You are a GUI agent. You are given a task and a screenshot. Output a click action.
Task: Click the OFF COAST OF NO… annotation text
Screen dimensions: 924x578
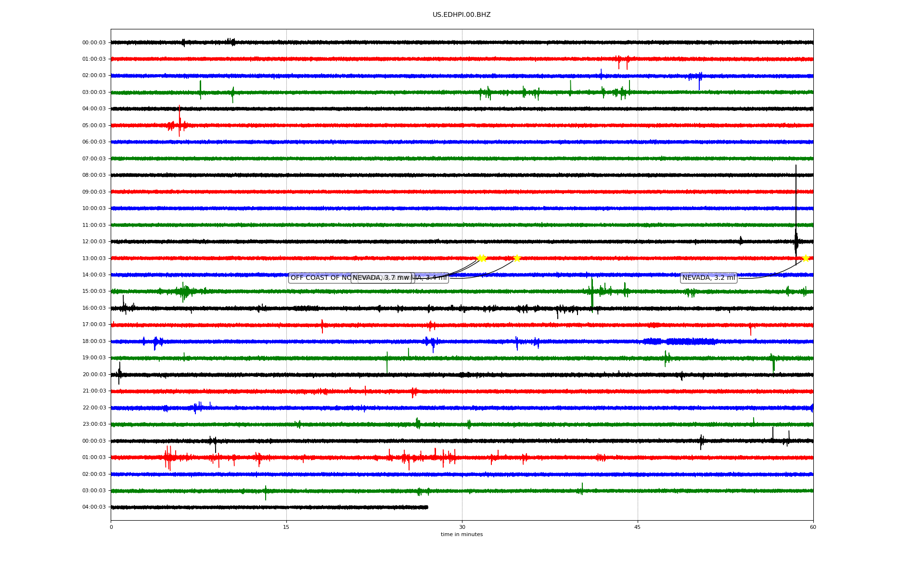tap(321, 278)
